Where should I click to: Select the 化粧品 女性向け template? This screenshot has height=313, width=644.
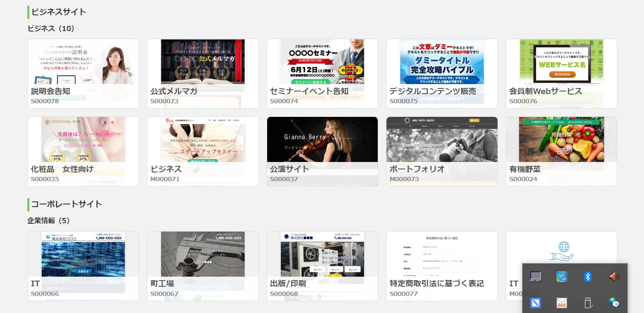tap(83, 151)
